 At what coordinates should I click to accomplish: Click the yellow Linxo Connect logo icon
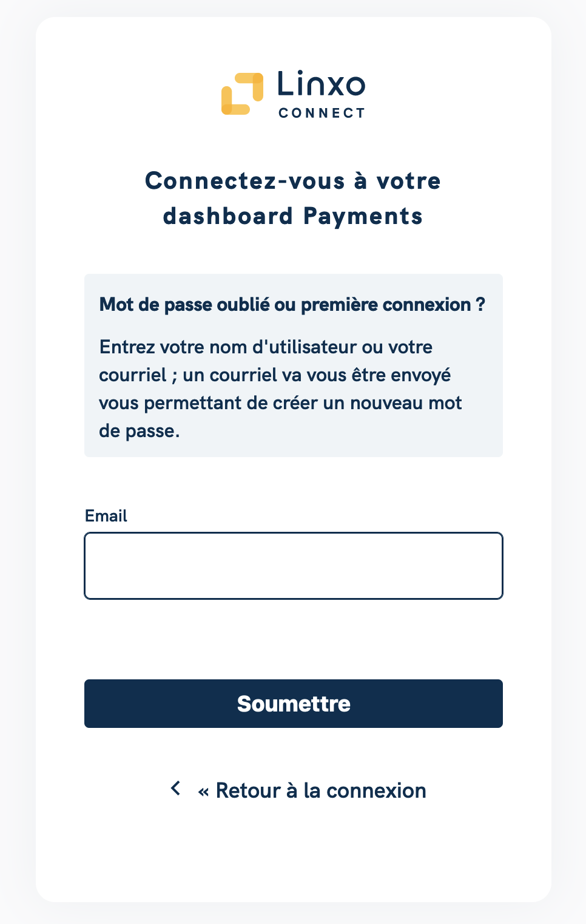pos(242,94)
